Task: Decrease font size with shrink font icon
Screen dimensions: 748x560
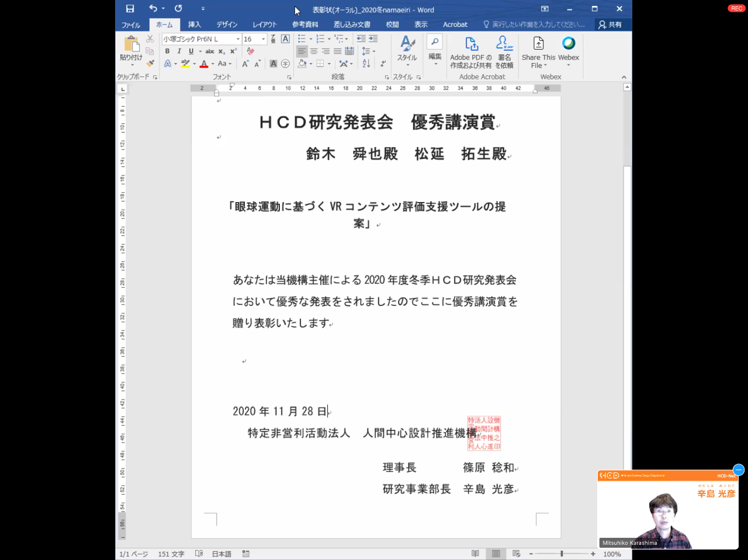Action: (257, 64)
